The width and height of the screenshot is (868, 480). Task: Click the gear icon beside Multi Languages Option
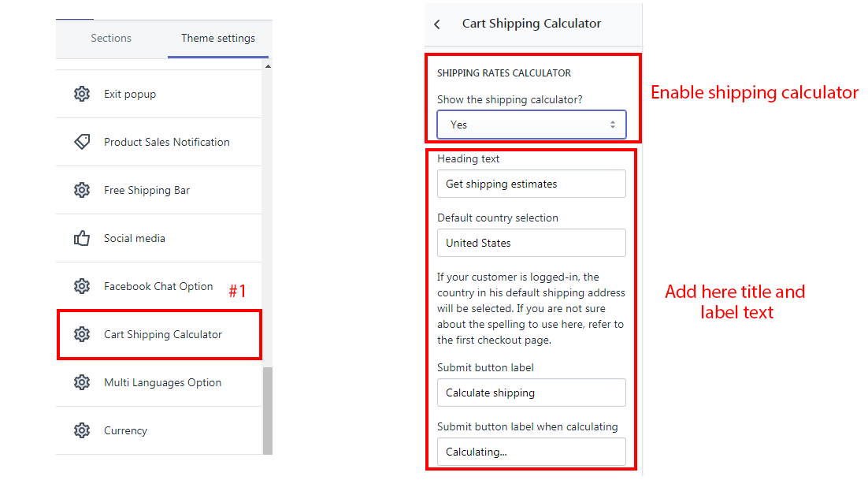tap(82, 382)
